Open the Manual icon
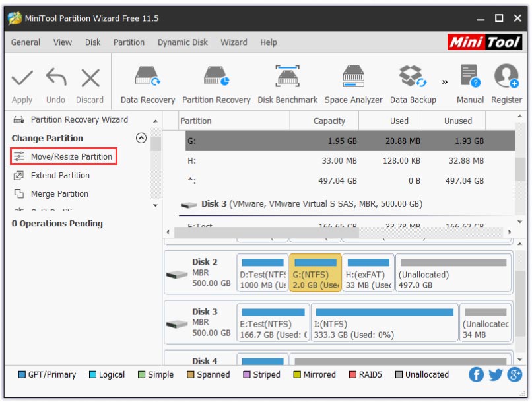 tap(470, 76)
